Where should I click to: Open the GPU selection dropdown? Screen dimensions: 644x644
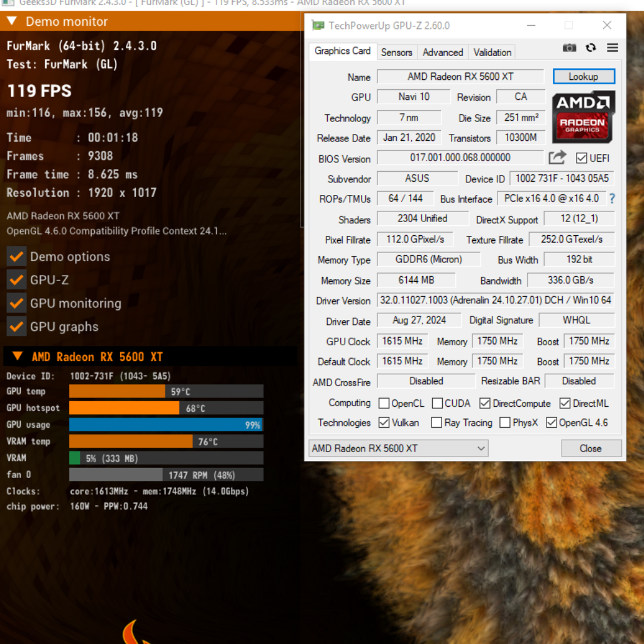click(399, 448)
